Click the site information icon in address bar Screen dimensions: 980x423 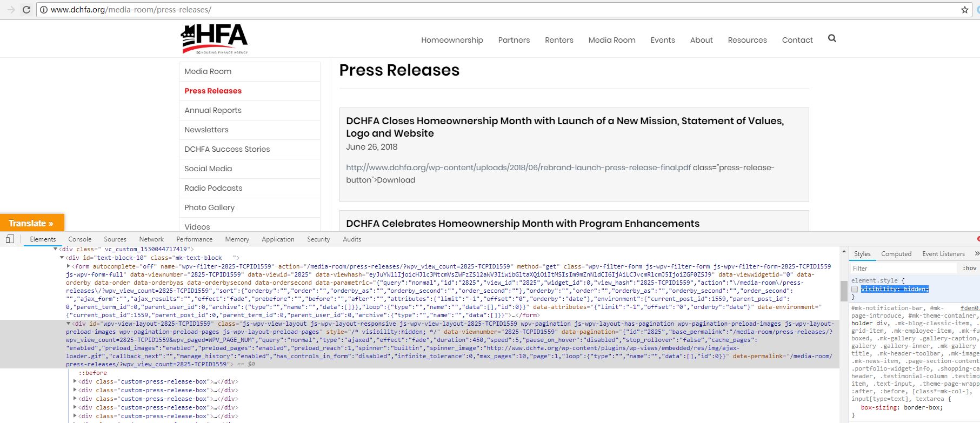[44, 10]
